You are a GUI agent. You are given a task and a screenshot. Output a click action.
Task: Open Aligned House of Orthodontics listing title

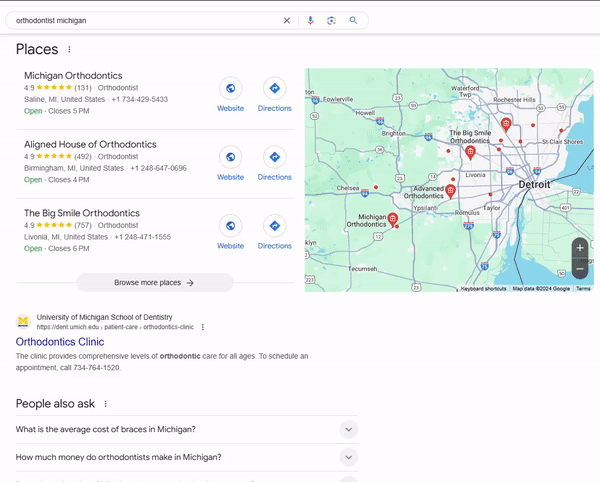90,144
